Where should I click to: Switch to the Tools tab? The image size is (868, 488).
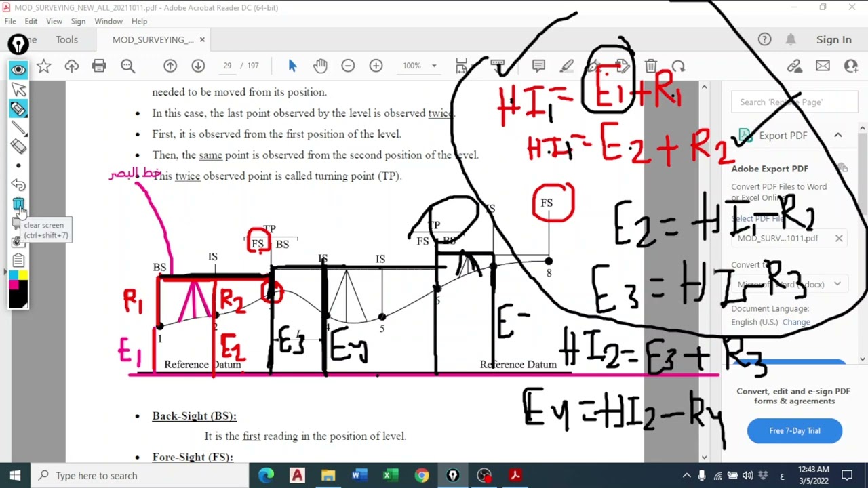66,39
